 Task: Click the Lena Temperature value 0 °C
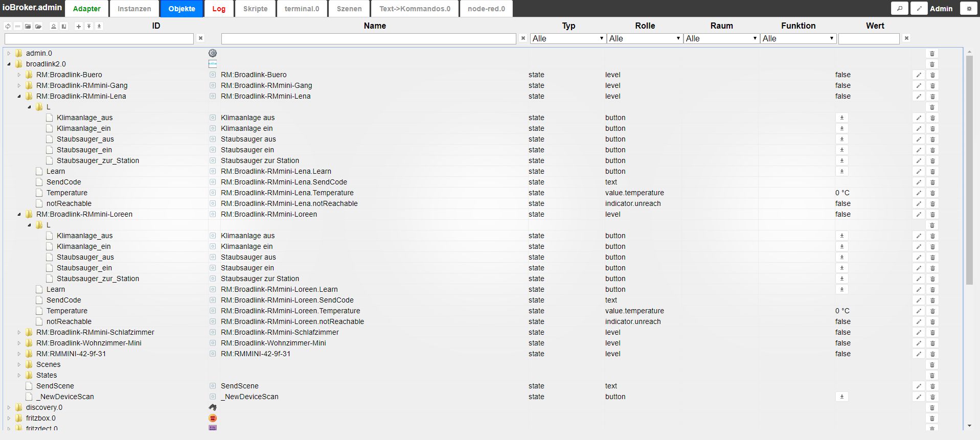click(842, 193)
